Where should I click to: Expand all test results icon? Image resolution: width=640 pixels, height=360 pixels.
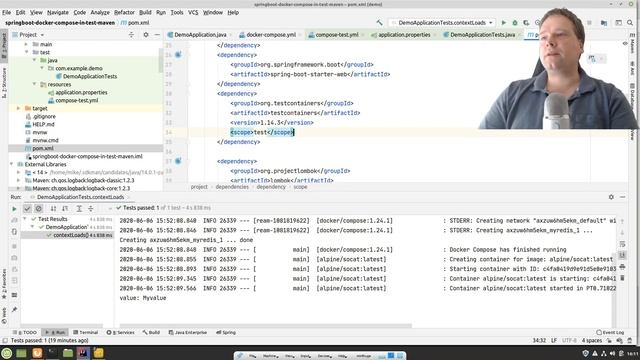(x=79, y=209)
